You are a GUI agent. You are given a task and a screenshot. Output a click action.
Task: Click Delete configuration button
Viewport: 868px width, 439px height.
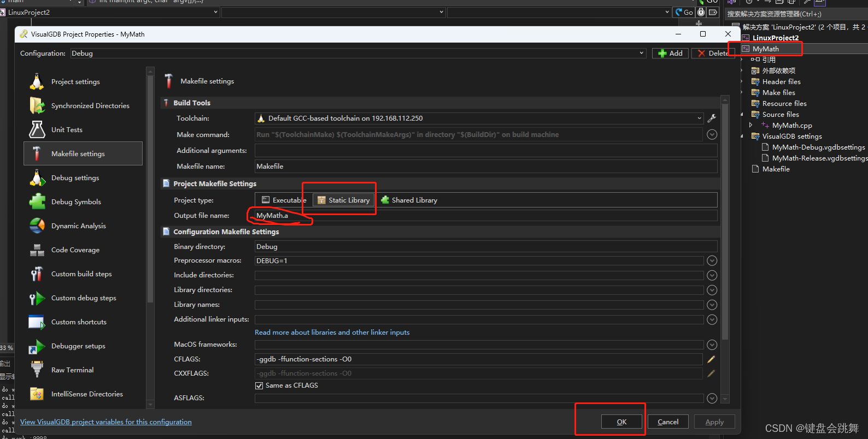tap(713, 54)
